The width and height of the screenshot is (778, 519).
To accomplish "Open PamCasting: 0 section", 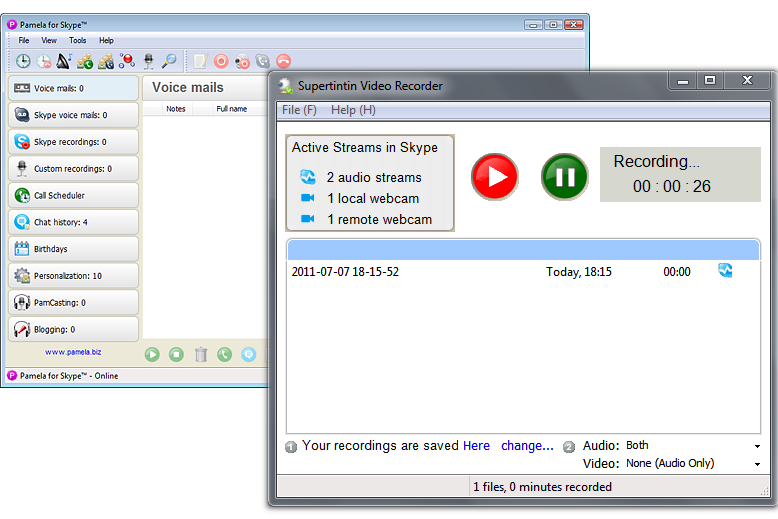I will (73, 303).
